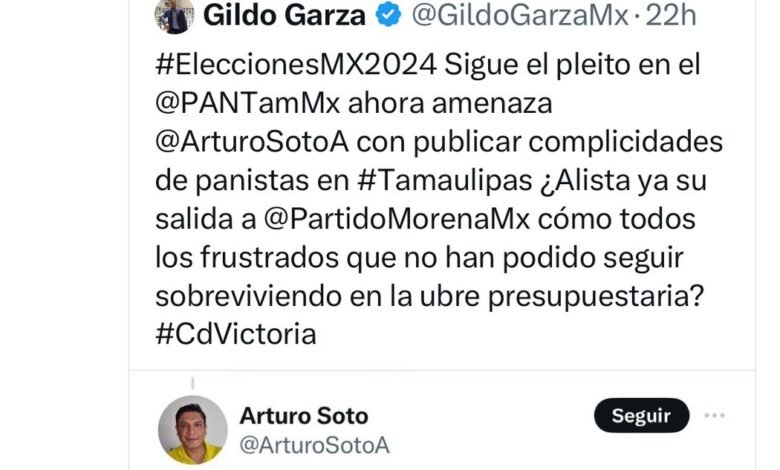This screenshot has height=470, width=780.
Task: Open the three-dot more options menu
Action: point(714,415)
